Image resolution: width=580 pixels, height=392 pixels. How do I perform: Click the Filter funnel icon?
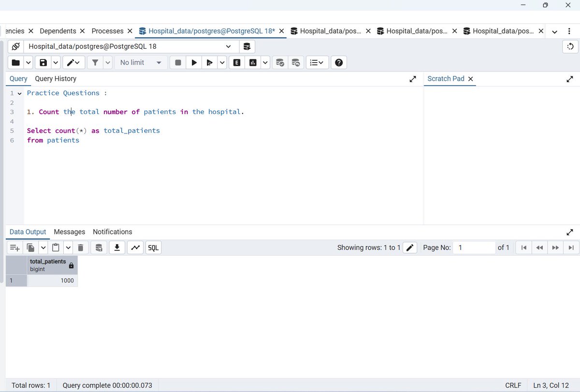[95, 62]
